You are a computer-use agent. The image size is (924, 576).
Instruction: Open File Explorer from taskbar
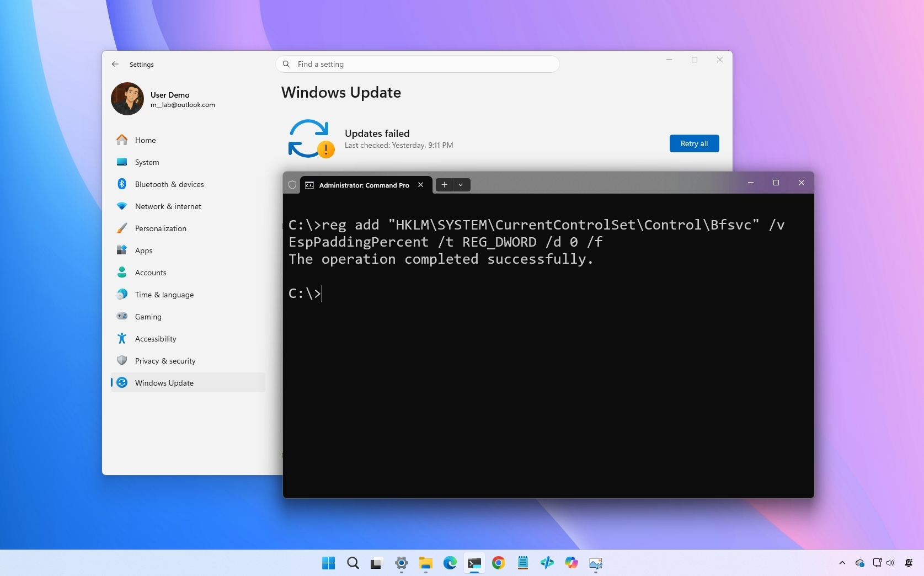[425, 563]
